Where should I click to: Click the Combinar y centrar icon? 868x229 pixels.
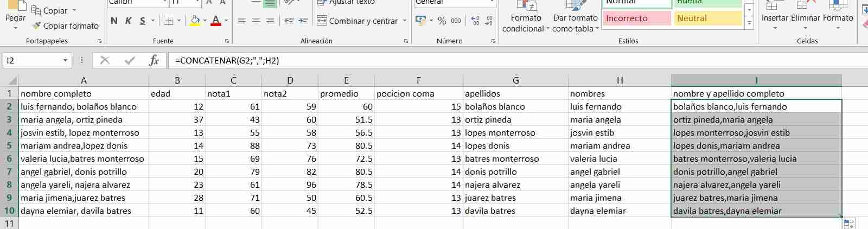[x=322, y=21]
